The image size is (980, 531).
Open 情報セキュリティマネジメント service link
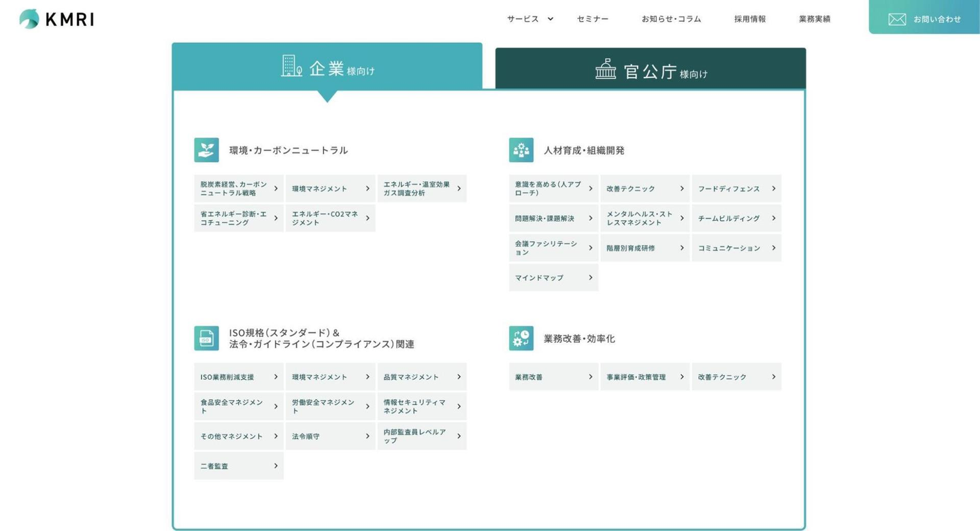coord(421,406)
